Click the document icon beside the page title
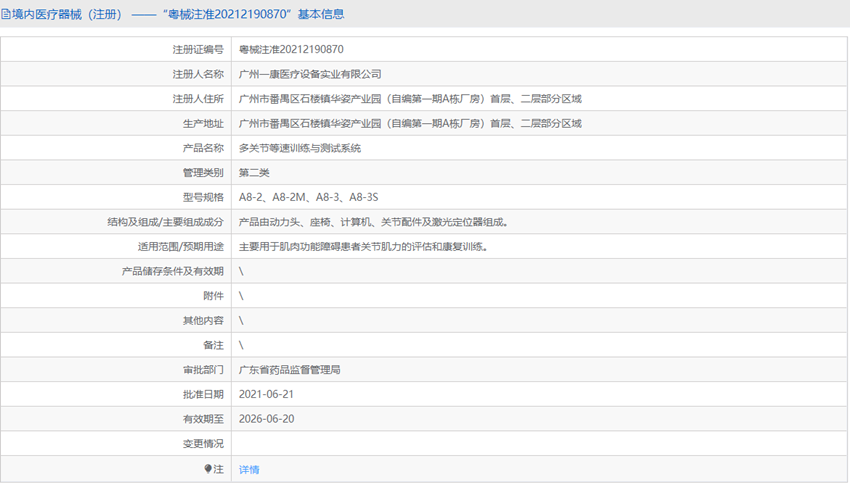This screenshot has width=850, height=484. [x=5, y=14]
